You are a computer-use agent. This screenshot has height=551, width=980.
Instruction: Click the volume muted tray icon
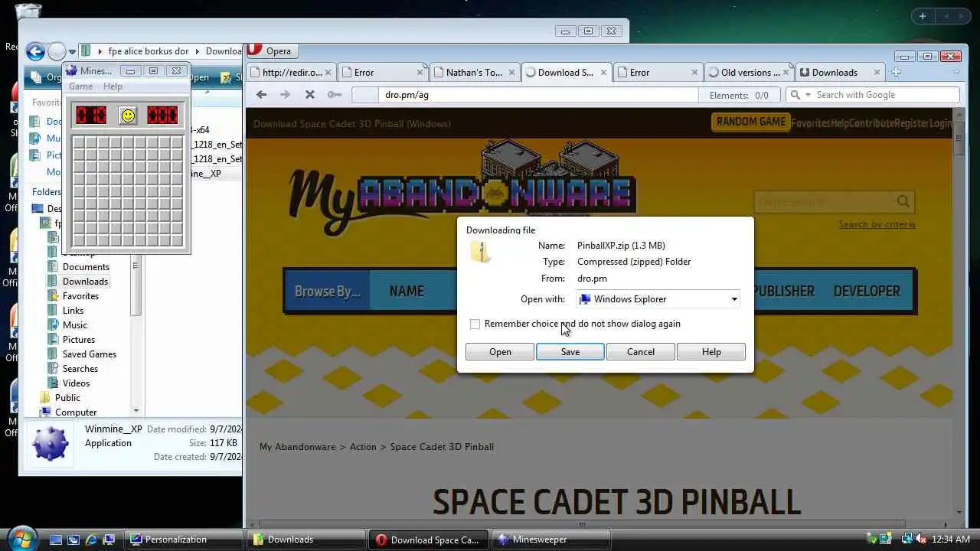pyautogui.click(x=921, y=540)
